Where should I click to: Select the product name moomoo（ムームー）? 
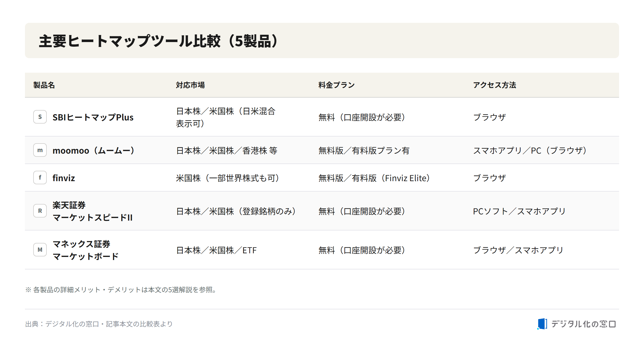pos(94,151)
